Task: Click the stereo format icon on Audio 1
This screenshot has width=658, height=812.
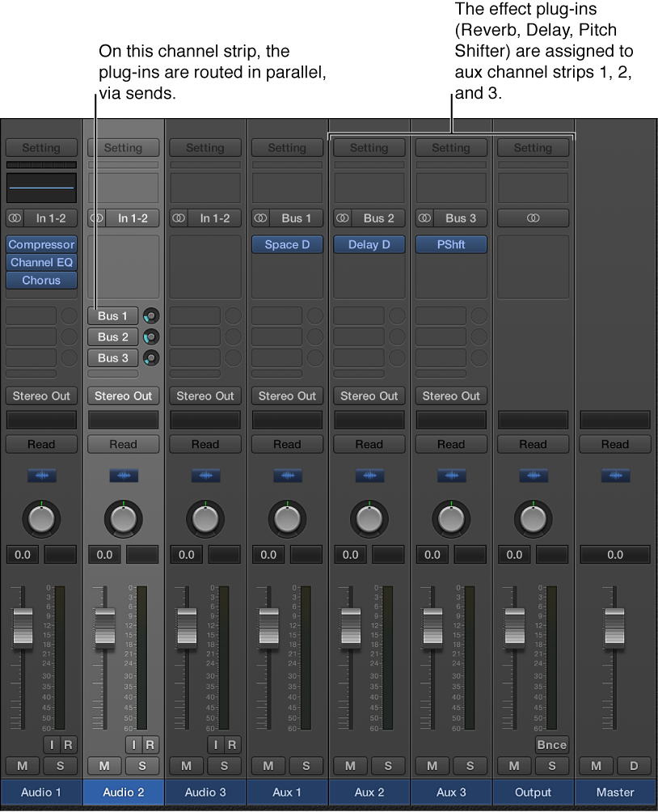Action: (x=14, y=218)
